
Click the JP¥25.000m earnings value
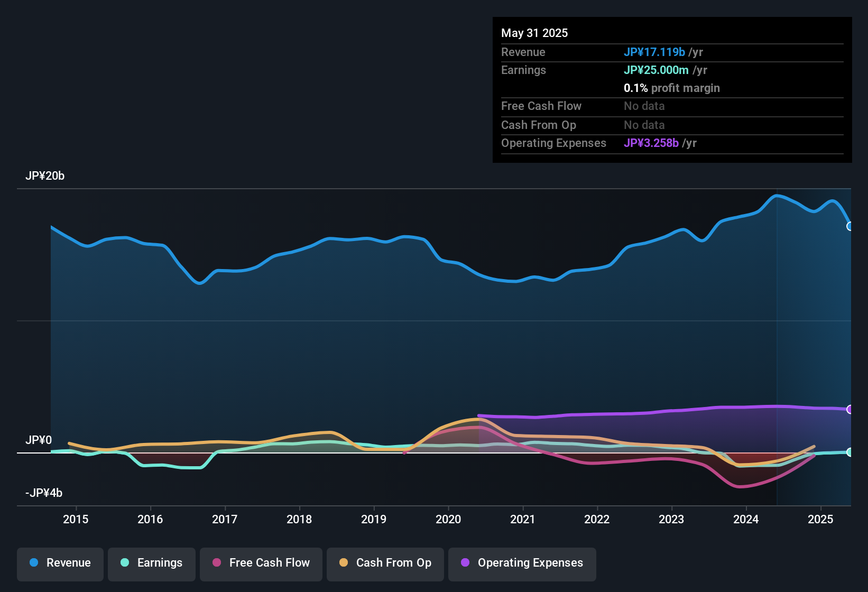pos(656,70)
